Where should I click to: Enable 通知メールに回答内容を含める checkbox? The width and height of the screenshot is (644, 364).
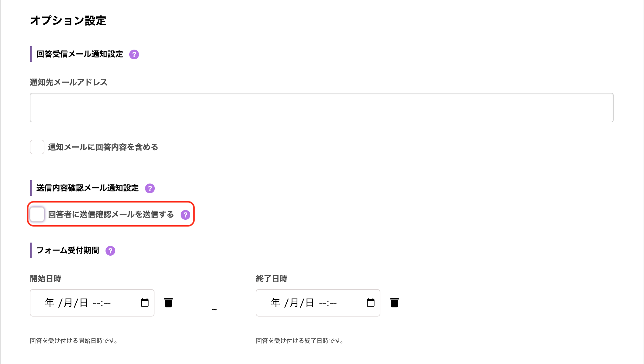[x=37, y=147]
